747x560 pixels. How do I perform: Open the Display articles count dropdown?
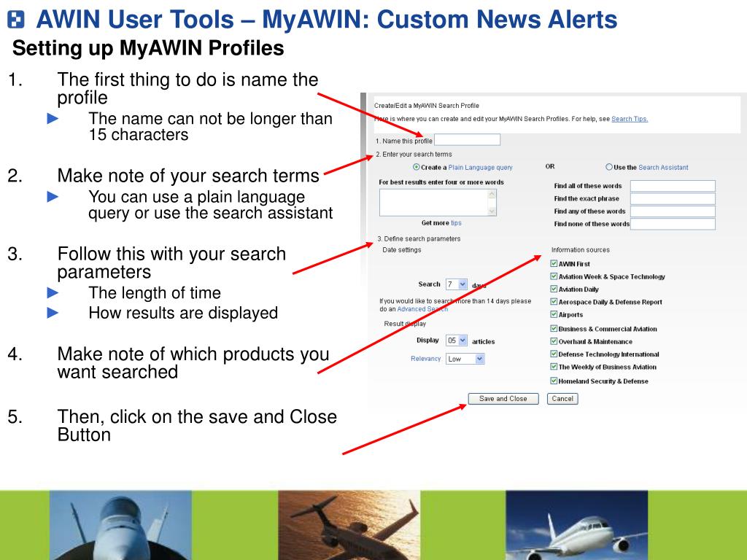coord(457,341)
